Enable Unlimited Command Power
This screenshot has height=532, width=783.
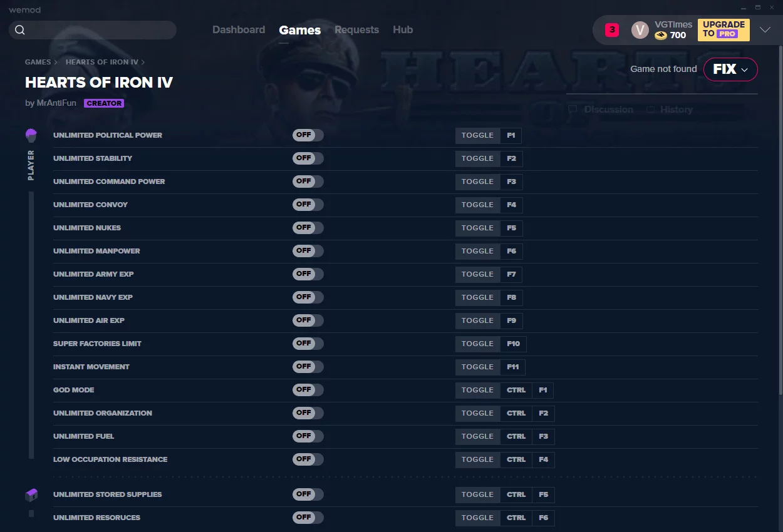[308, 182]
